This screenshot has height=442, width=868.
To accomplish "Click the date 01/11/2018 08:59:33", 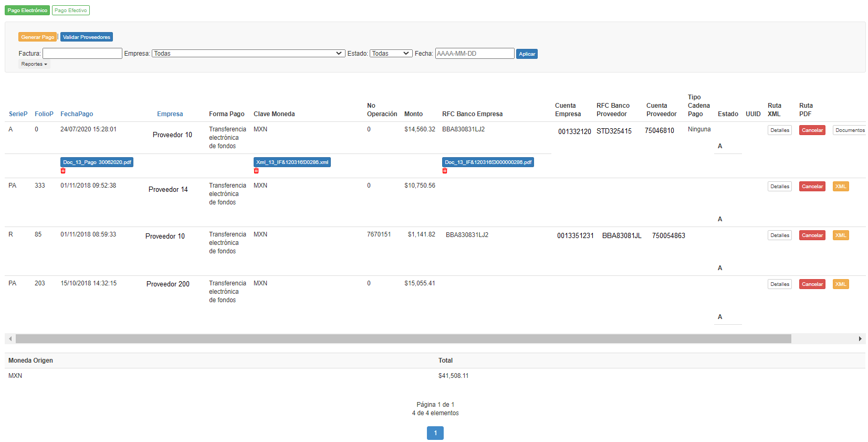I will [x=88, y=234].
